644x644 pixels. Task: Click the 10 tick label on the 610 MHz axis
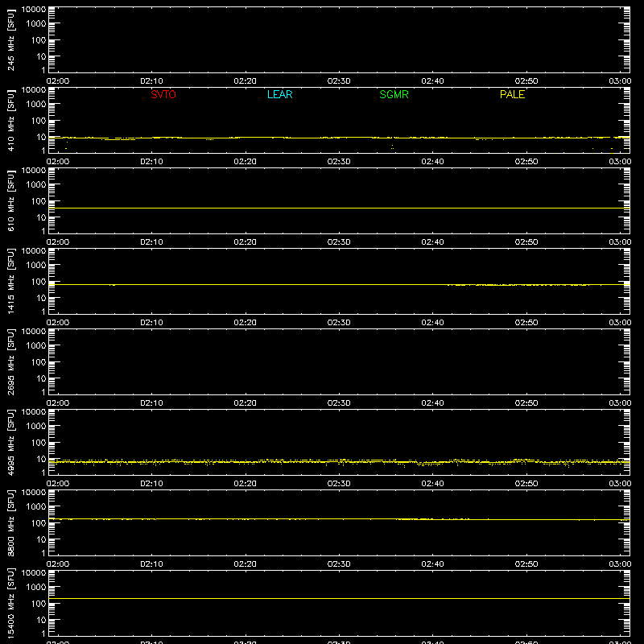coord(41,217)
